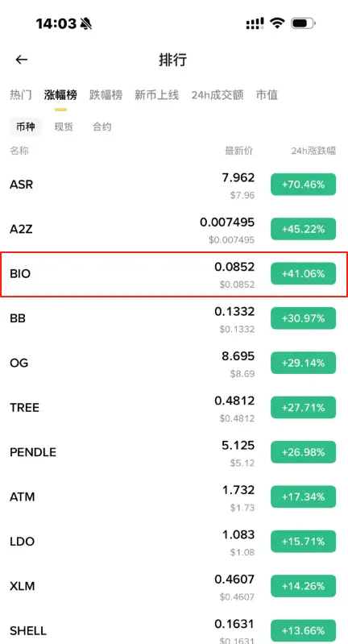Switch to the 热门 tab
The width and height of the screenshot is (348, 644).
click(x=20, y=95)
